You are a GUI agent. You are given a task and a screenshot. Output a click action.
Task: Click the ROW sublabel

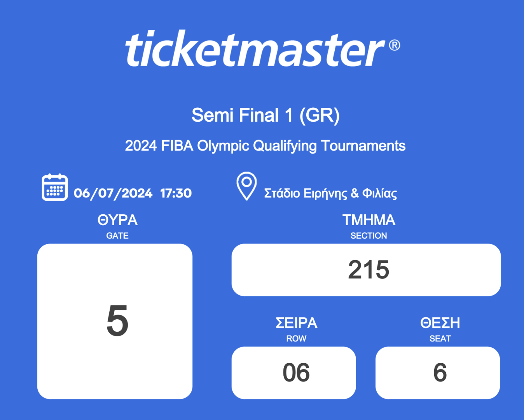[x=296, y=339]
